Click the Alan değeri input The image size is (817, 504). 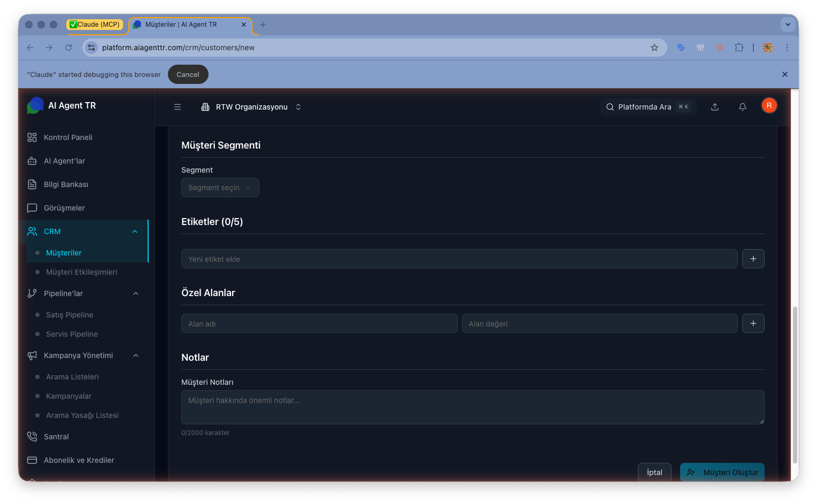click(x=600, y=323)
